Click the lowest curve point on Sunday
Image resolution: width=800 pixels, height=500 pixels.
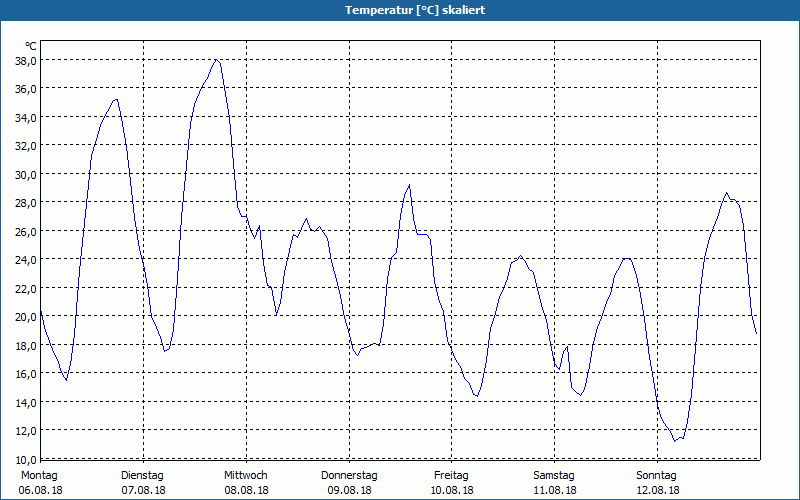[x=674, y=441]
